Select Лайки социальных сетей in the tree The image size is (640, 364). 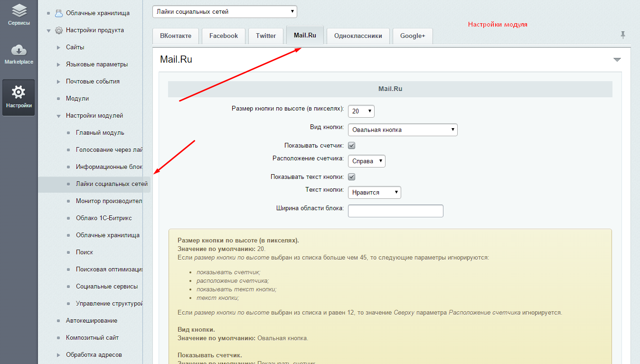112,184
